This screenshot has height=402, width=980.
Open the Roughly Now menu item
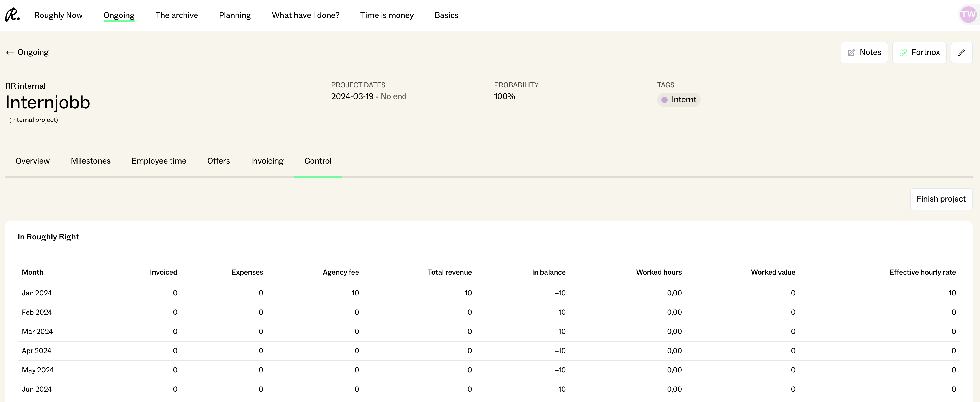58,15
